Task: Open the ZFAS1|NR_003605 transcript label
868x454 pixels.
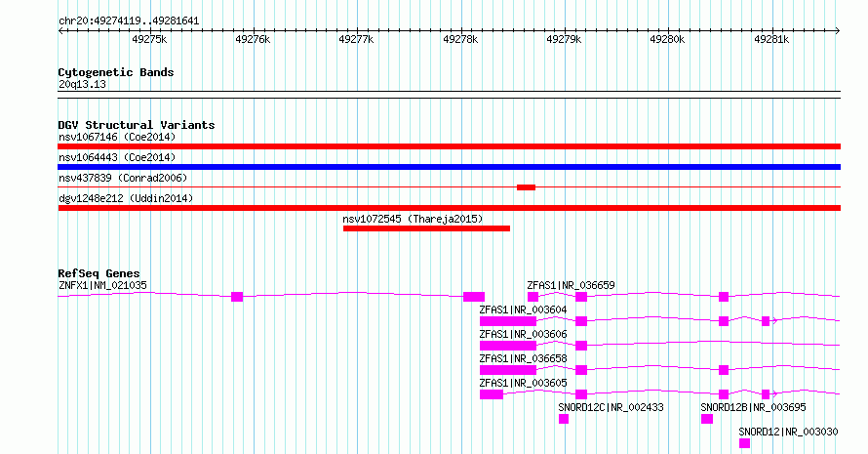Action: [x=523, y=383]
